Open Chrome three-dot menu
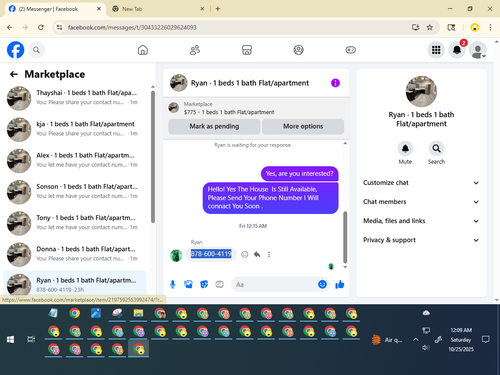The height and width of the screenshot is (375, 500). pos(490,27)
